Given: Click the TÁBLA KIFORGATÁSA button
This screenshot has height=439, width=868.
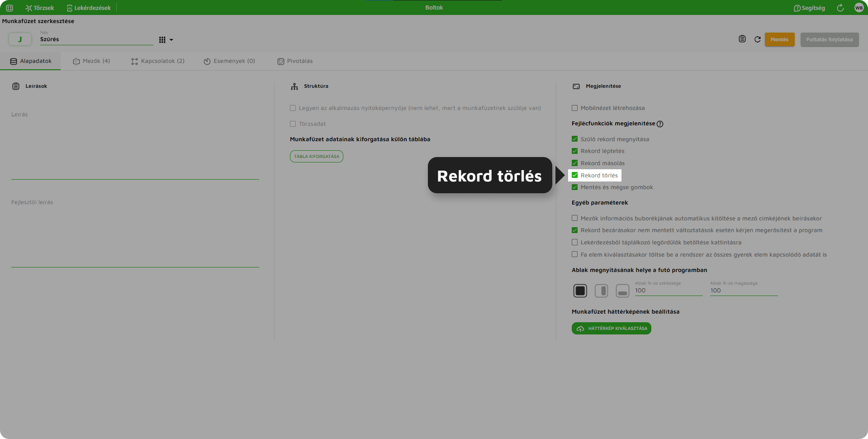Looking at the screenshot, I should [x=317, y=156].
